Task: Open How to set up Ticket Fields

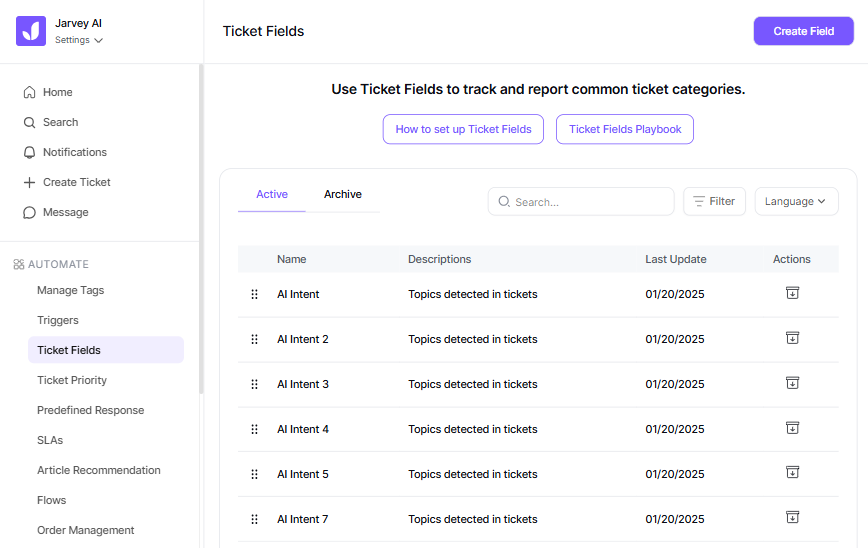Action: (463, 129)
